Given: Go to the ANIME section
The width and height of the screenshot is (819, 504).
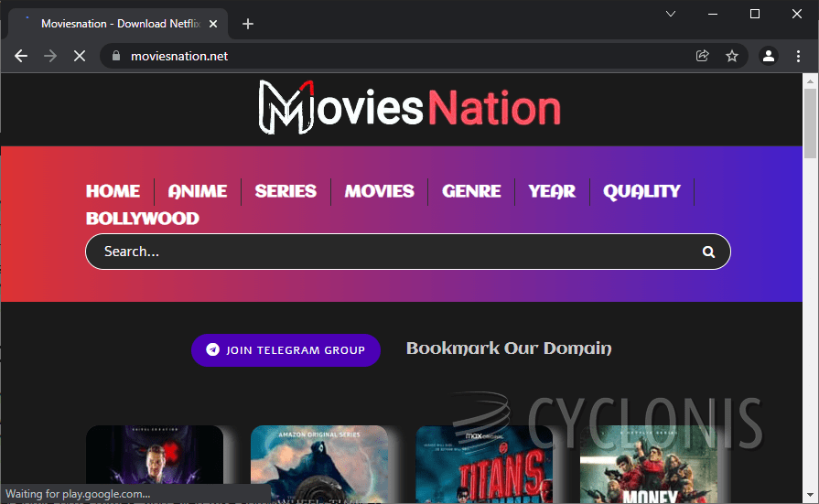Looking at the screenshot, I should pyautogui.click(x=198, y=191).
